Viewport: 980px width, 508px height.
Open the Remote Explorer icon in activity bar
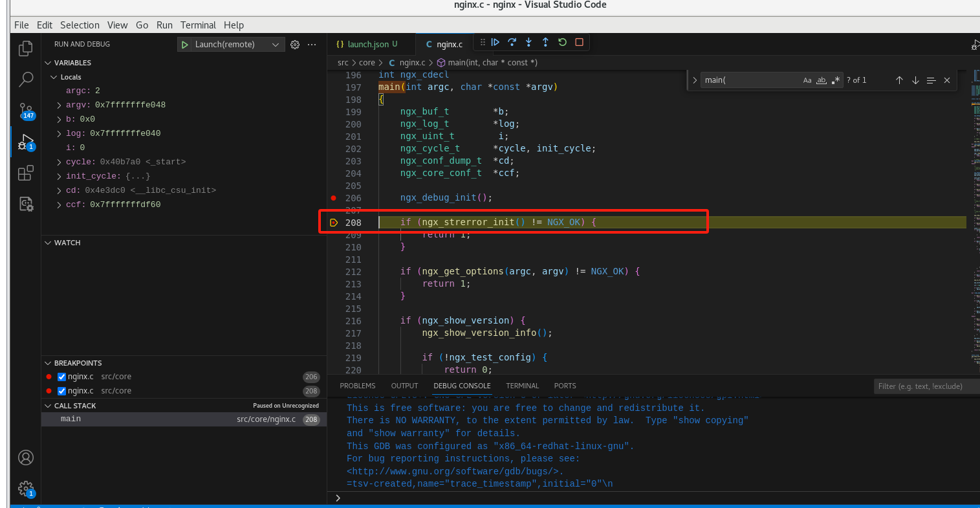[26, 204]
